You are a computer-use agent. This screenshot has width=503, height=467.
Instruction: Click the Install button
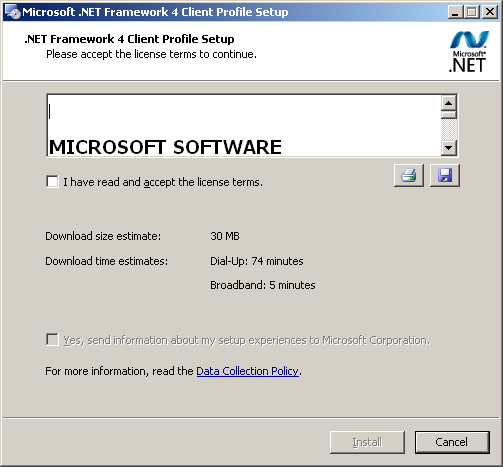pos(367,442)
